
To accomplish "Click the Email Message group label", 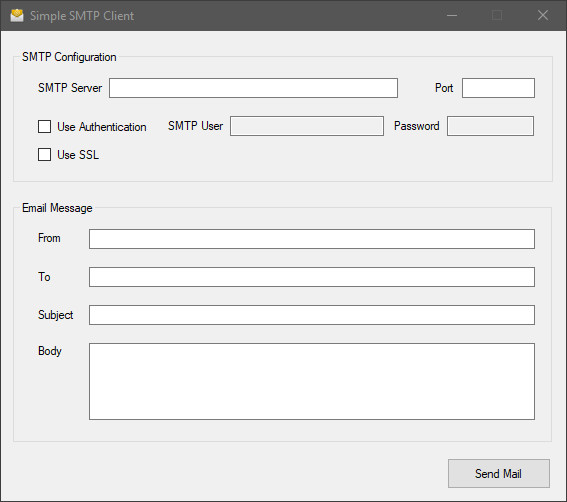I will pyautogui.click(x=57, y=208).
